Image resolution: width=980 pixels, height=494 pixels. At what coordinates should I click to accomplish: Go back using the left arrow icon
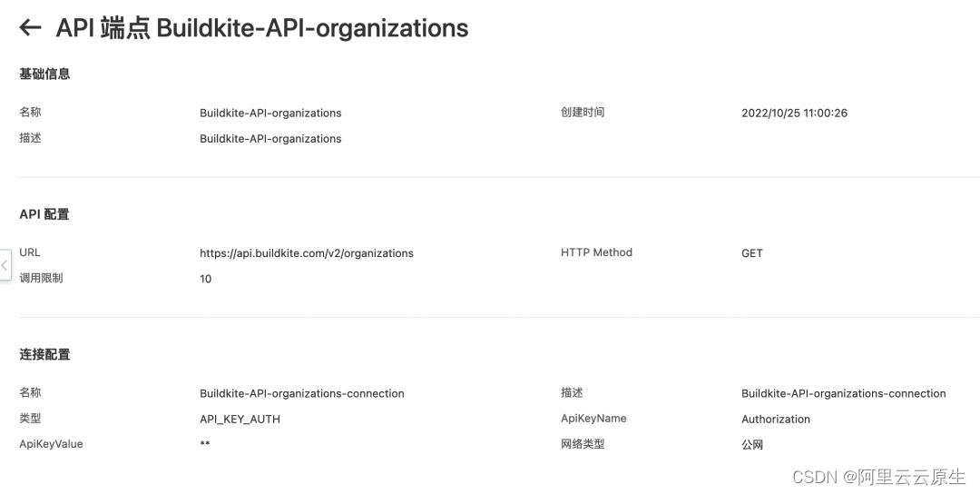coord(30,27)
